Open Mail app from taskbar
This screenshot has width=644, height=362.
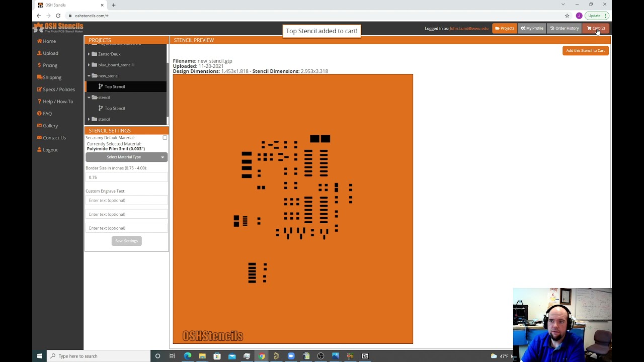(x=232, y=356)
